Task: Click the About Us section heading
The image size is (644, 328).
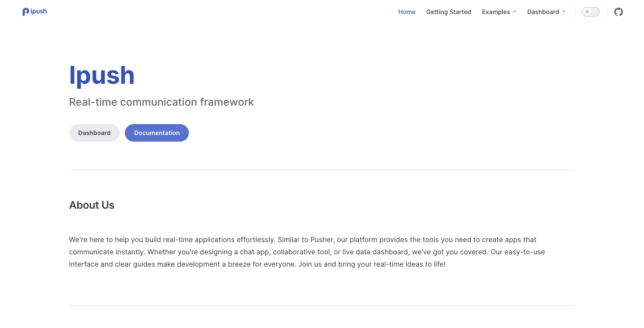Action: (x=92, y=205)
